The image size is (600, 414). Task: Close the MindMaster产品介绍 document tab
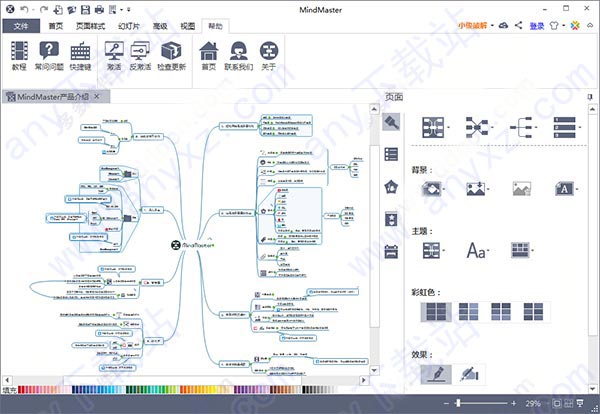97,96
